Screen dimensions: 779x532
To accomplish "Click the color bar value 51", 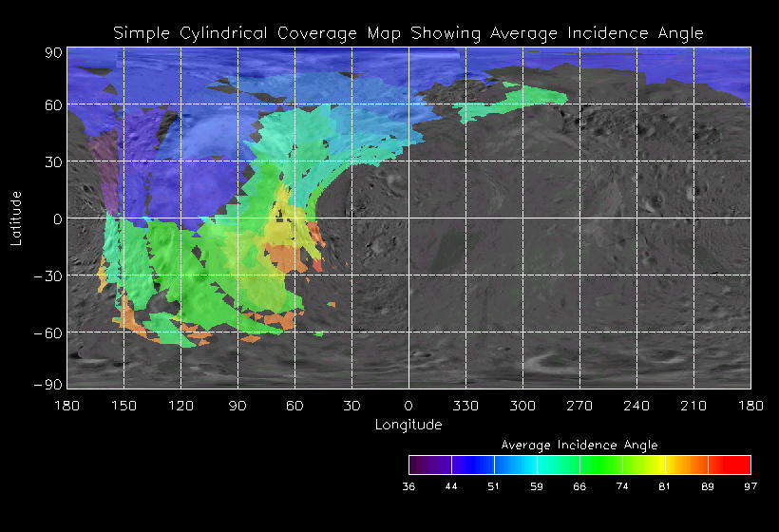I will (493, 486).
